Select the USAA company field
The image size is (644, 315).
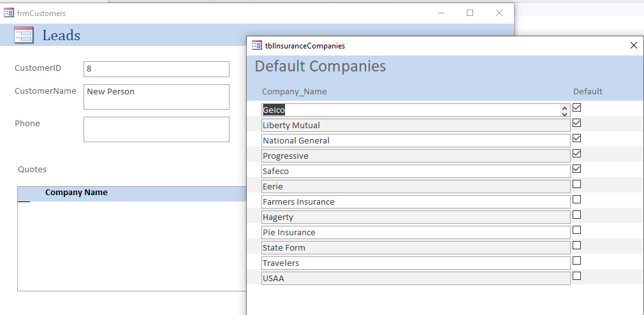[416, 278]
